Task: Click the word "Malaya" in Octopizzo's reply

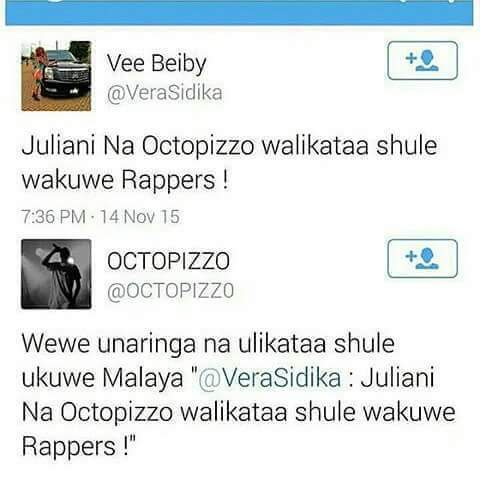Action: [x=143, y=379]
